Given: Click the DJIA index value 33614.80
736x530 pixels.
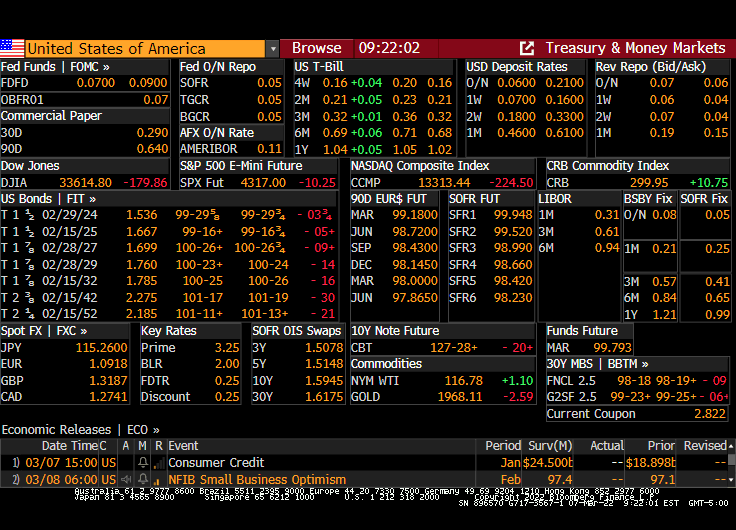Looking at the screenshot, I should click(x=85, y=183).
